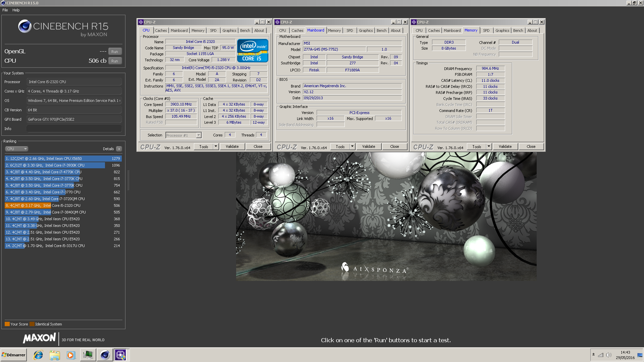Run the CPU benchmark
This screenshot has height=362, width=644.
click(x=115, y=61)
